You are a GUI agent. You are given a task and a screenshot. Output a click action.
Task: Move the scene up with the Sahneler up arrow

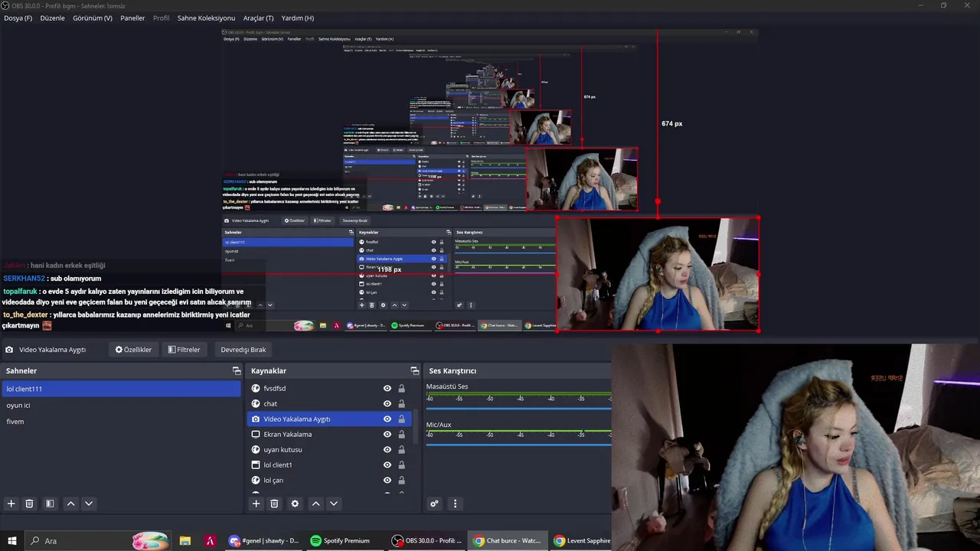pos(70,504)
